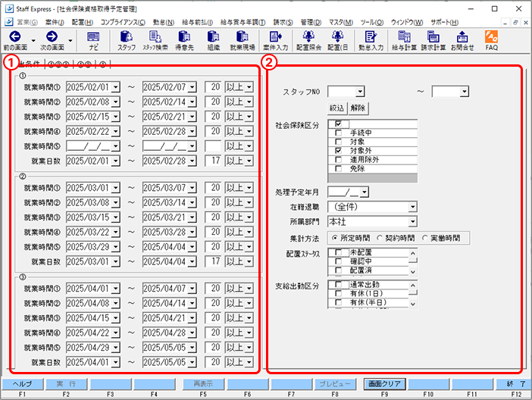532x400 pixels.
Task: Click the 絞込 filter button
Action: click(x=336, y=108)
